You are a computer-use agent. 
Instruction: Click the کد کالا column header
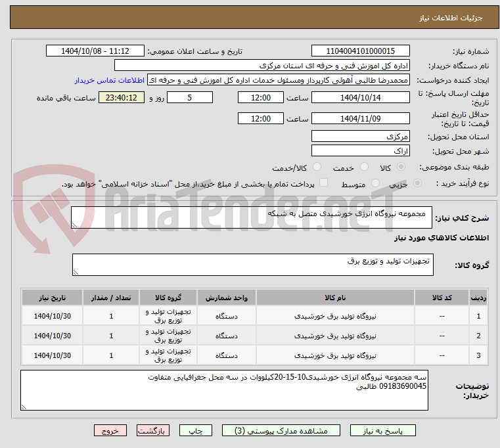coord(442,298)
